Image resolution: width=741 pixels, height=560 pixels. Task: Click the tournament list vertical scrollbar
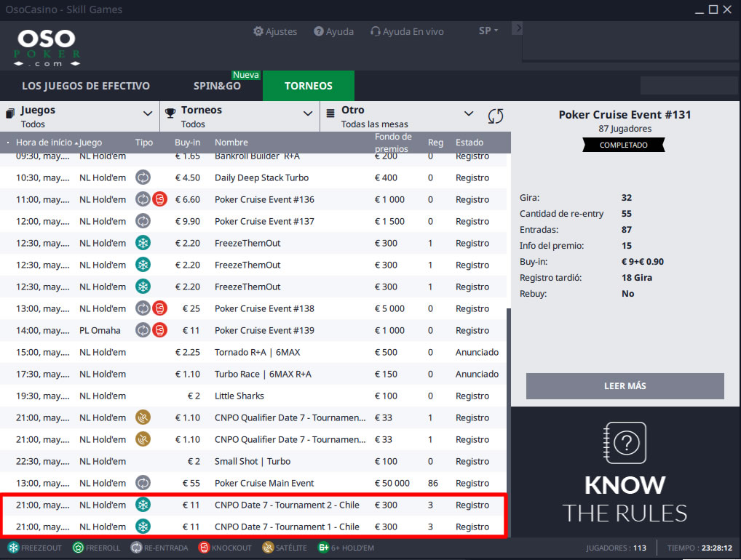coord(509,422)
